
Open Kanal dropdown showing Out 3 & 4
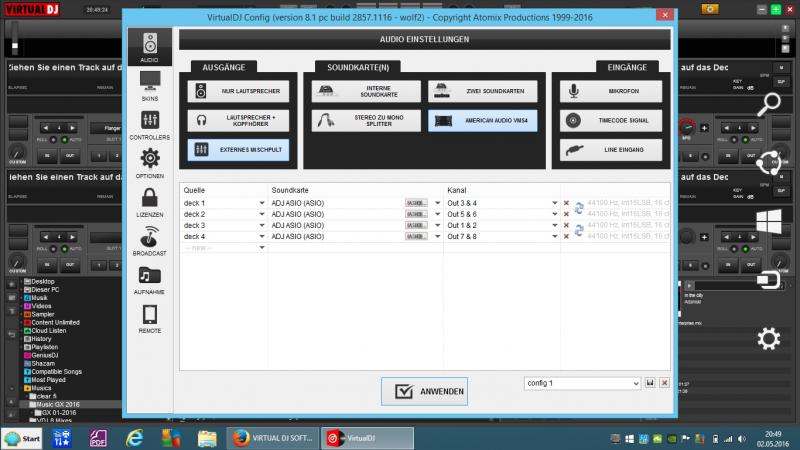tap(555, 203)
